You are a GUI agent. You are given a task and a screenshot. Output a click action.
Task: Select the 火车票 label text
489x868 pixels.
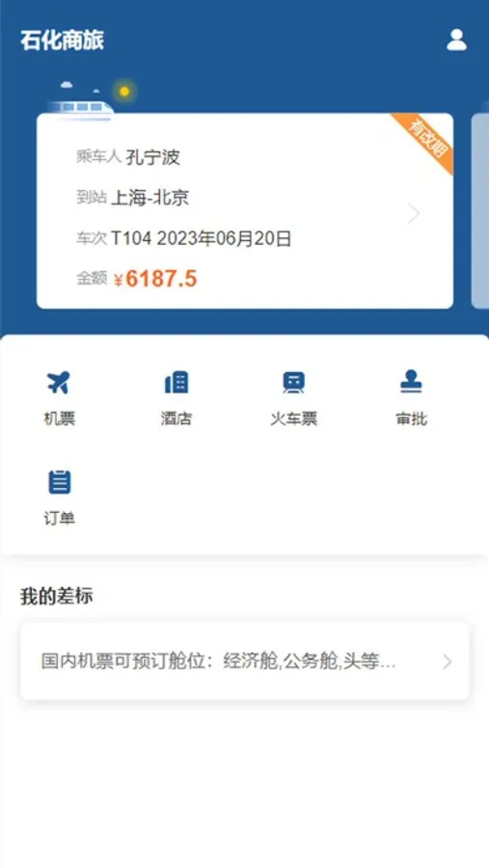pyautogui.click(x=293, y=419)
